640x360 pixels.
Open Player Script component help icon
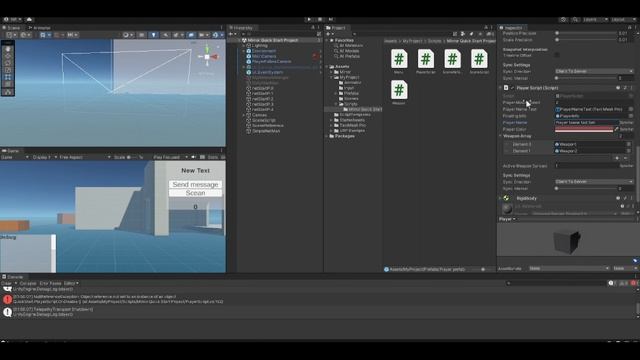point(618,88)
